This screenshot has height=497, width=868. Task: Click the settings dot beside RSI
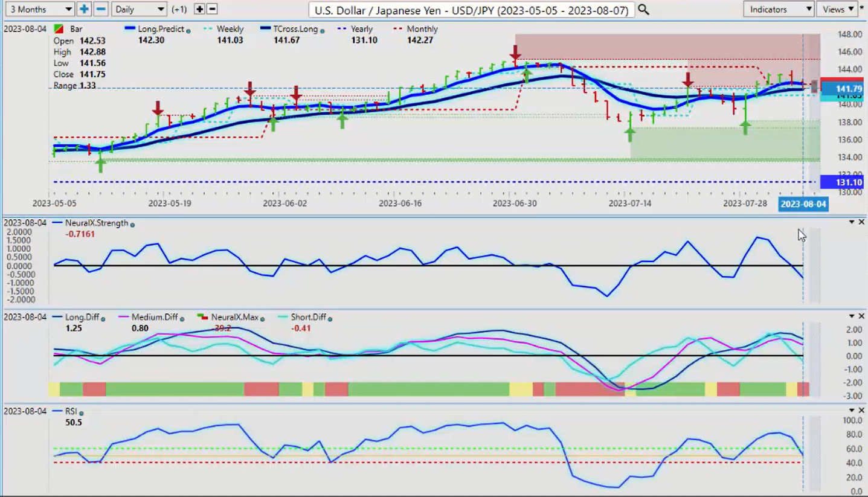(x=81, y=412)
